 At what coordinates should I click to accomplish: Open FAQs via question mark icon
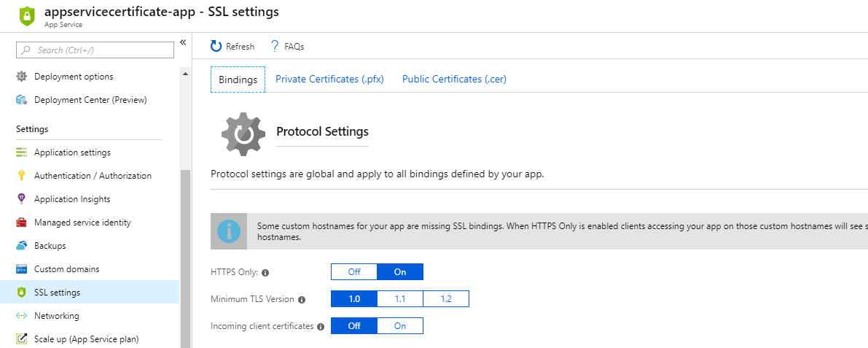click(275, 47)
